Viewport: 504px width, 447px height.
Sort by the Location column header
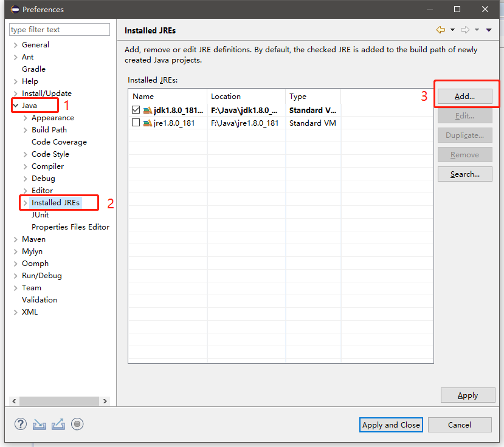(246, 97)
